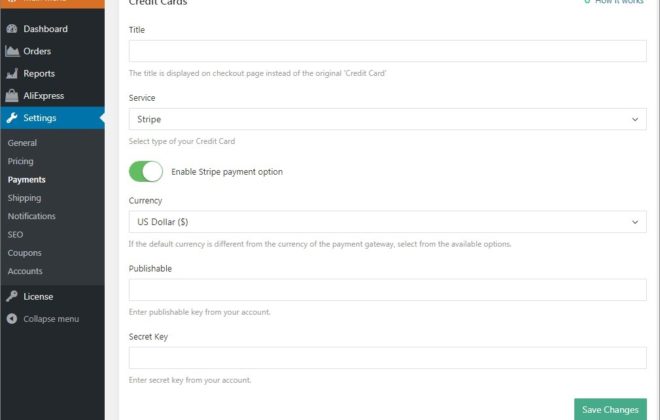Click the AliExpress shopping bag icon
Image resolution: width=660 pixels, height=420 pixels.
(x=12, y=96)
